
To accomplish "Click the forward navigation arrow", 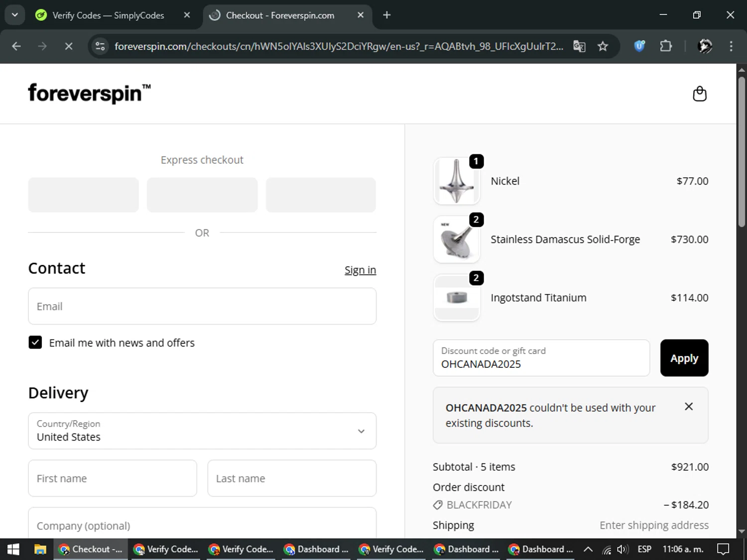I will coord(42,46).
